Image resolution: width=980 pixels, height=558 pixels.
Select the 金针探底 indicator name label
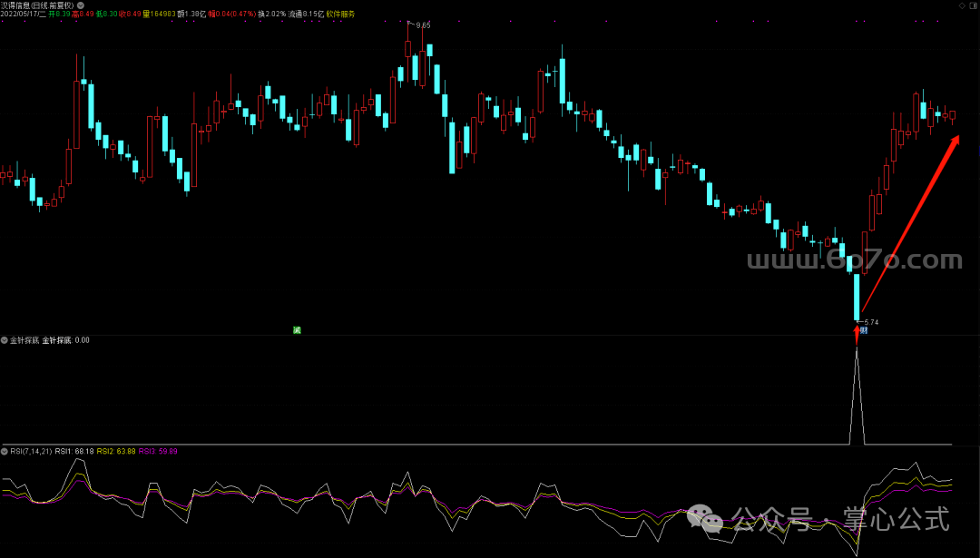point(24,341)
